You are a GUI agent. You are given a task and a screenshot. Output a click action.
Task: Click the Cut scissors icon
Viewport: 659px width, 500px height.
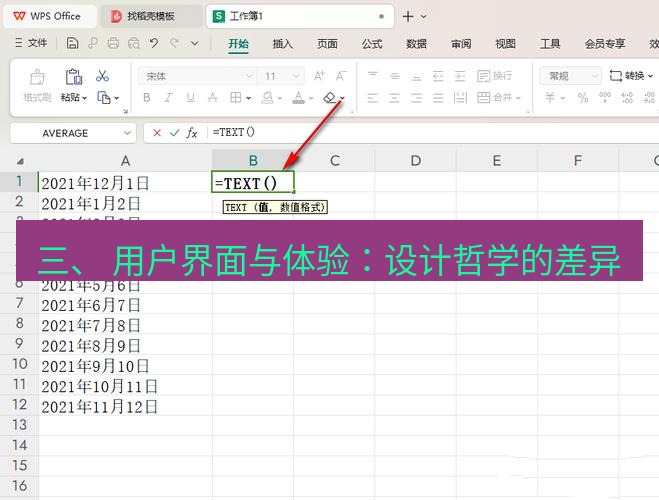coord(102,76)
